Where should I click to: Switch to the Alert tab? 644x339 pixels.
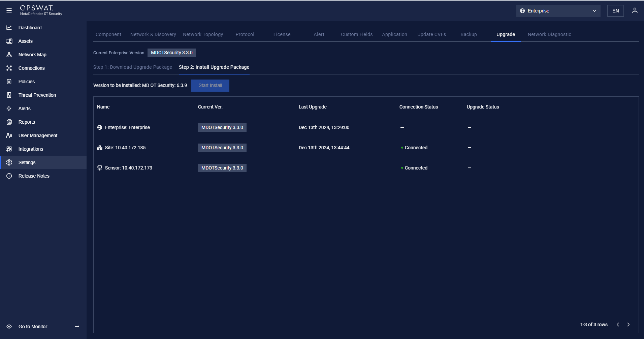(319, 34)
